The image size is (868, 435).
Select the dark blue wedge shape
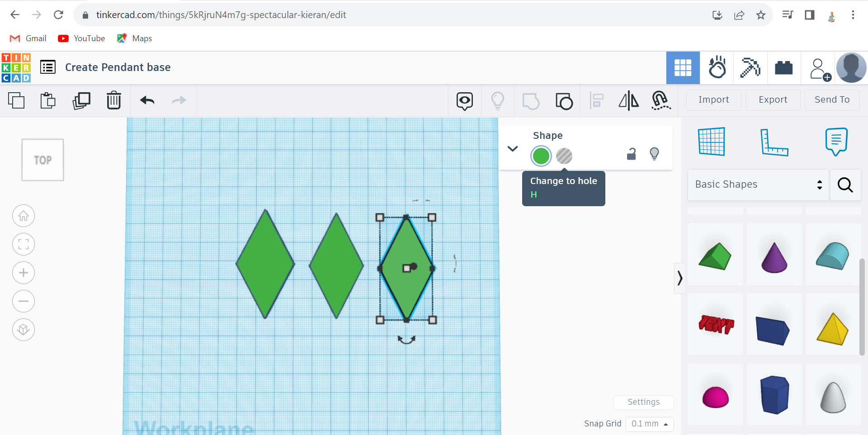(773, 331)
